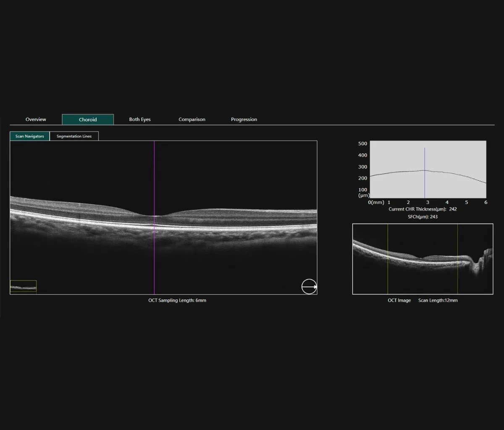Image resolution: width=504 pixels, height=430 pixels.
Task: Click the 12mm OCT image preview
Action: (423, 259)
